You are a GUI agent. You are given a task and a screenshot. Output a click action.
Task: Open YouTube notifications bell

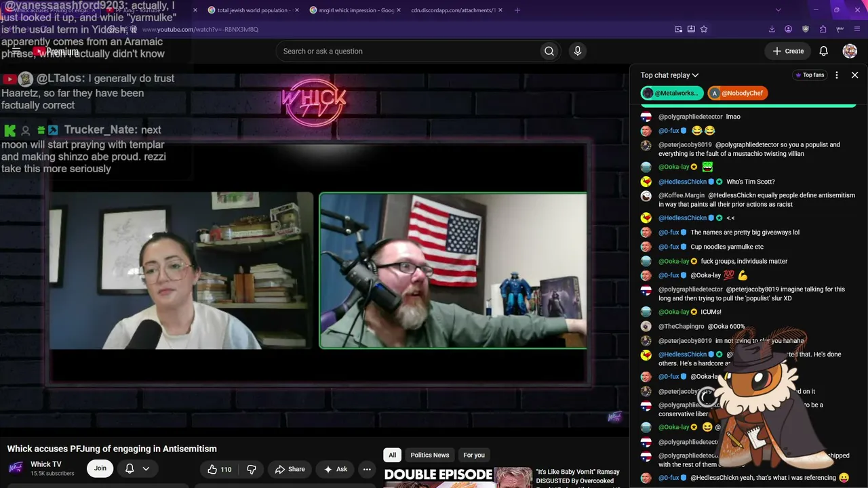(x=823, y=51)
